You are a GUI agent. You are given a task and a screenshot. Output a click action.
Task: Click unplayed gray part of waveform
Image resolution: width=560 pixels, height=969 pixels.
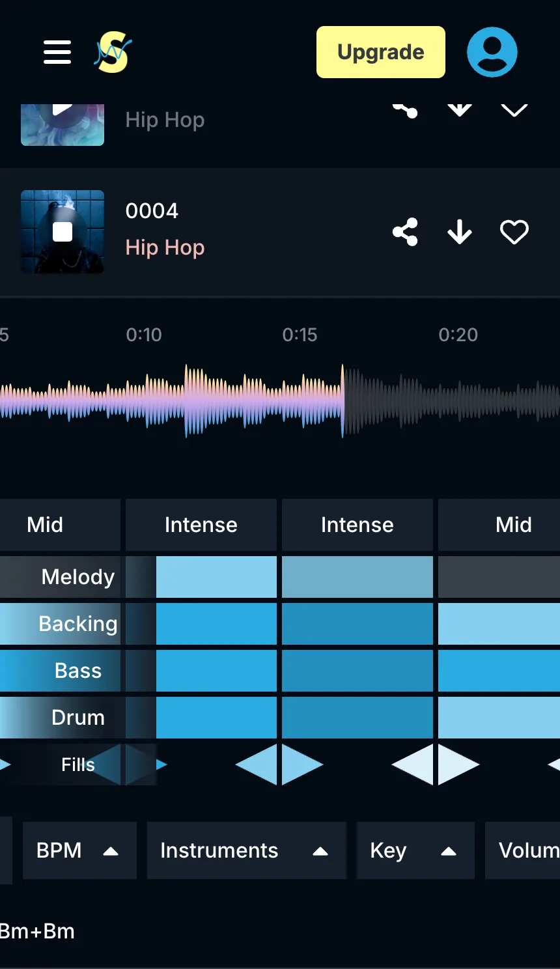(x=451, y=400)
